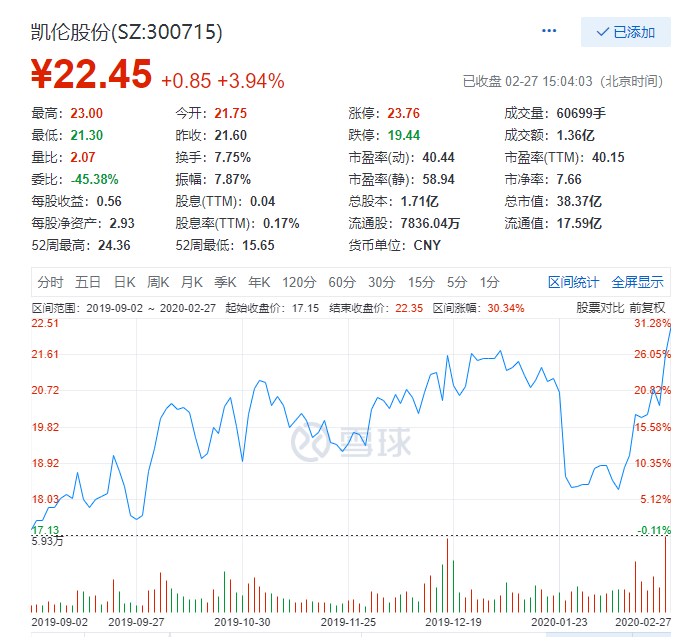Click the 2019-12-19 date axis label
This screenshot has height=637, width=686.
[x=453, y=622]
